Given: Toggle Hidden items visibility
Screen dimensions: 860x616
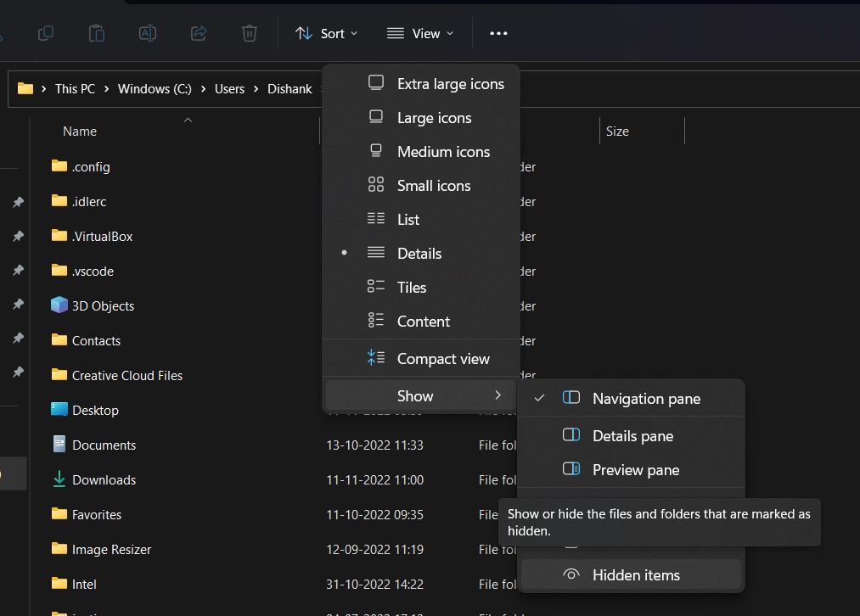Looking at the screenshot, I should tap(635, 574).
